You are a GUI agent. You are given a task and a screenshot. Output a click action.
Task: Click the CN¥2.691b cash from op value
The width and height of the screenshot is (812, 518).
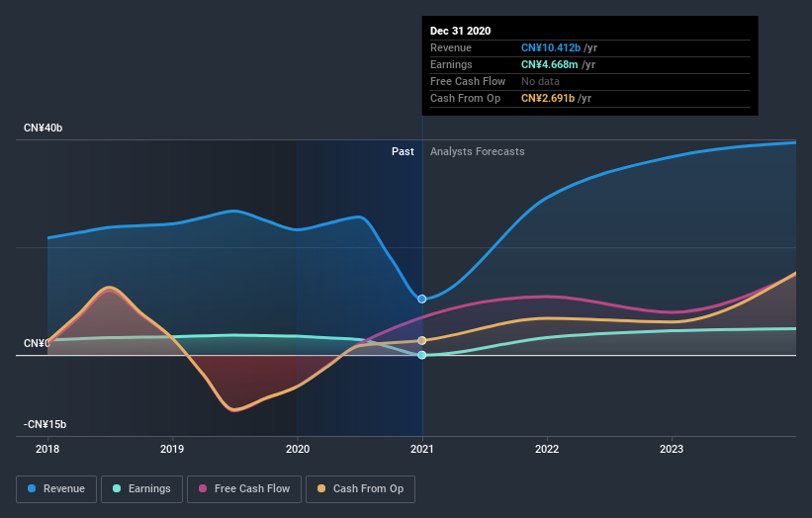[548, 98]
